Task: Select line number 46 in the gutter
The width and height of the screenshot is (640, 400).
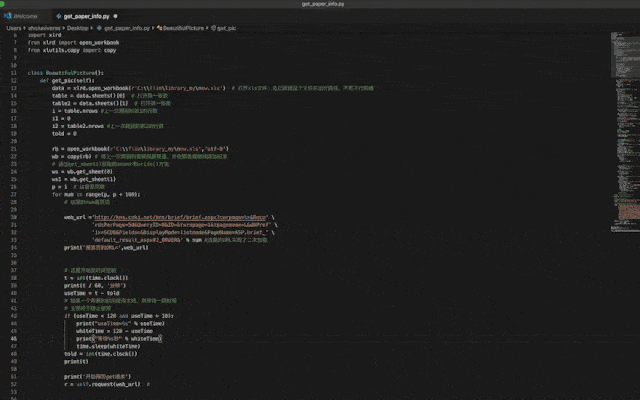Action: pos(14,338)
